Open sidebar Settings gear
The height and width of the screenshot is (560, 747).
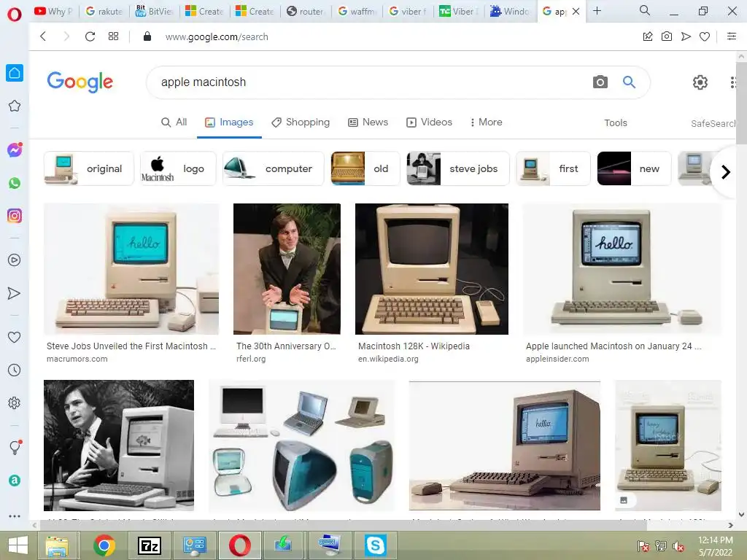pyautogui.click(x=15, y=402)
